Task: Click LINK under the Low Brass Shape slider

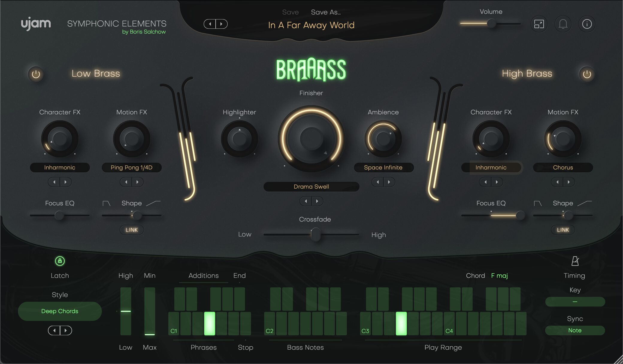Action: 131,230
